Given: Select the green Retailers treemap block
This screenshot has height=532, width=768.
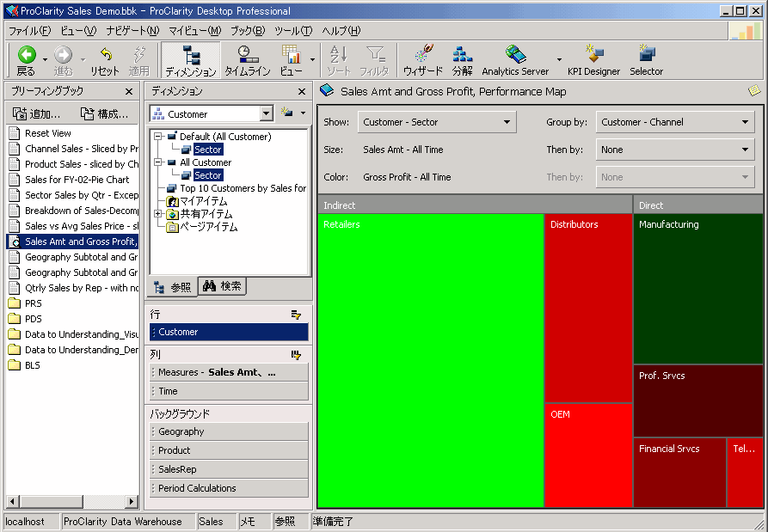Looking at the screenshot, I should click(431, 360).
